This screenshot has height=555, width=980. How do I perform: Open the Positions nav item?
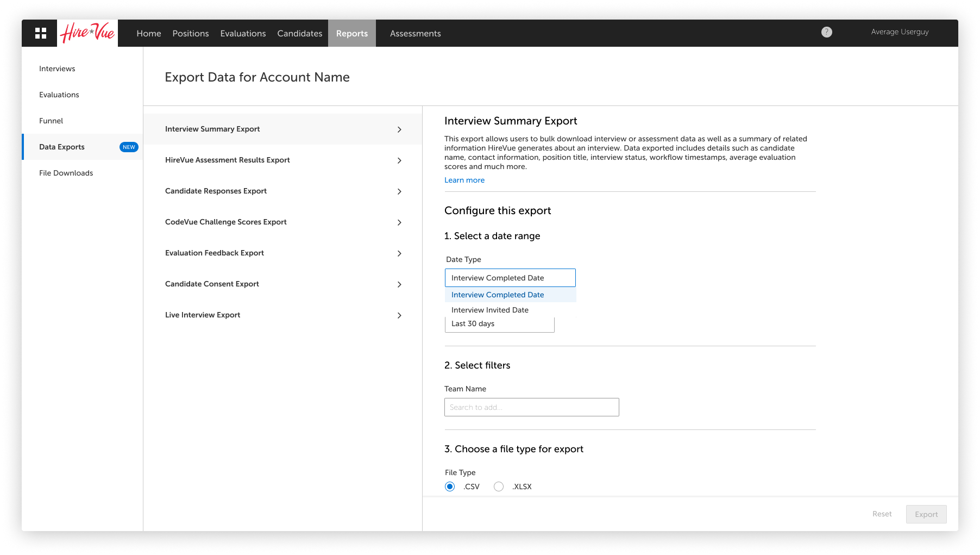click(191, 33)
